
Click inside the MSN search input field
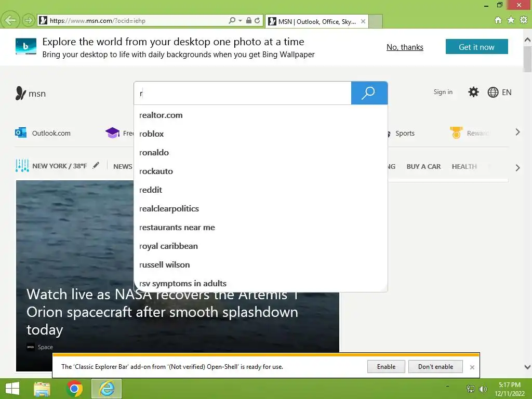pyautogui.click(x=243, y=93)
